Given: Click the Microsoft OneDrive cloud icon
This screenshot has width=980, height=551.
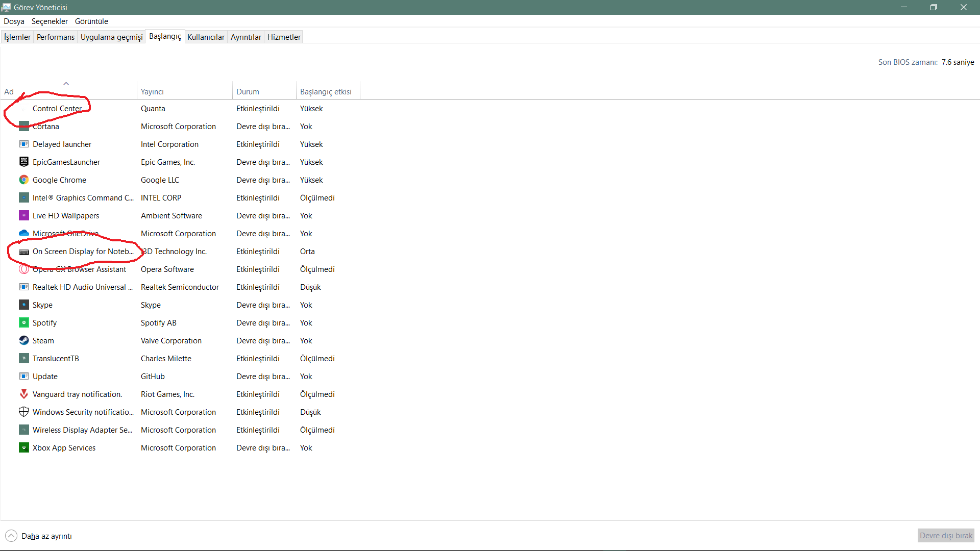Looking at the screenshot, I should pyautogui.click(x=23, y=233).
